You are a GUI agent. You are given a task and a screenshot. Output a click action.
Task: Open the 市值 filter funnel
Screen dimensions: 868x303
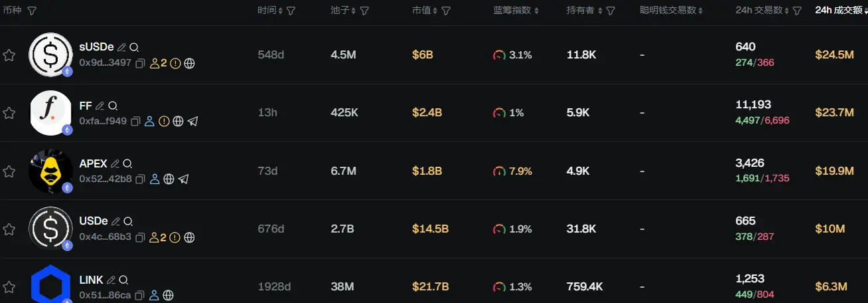click(447, 11)
